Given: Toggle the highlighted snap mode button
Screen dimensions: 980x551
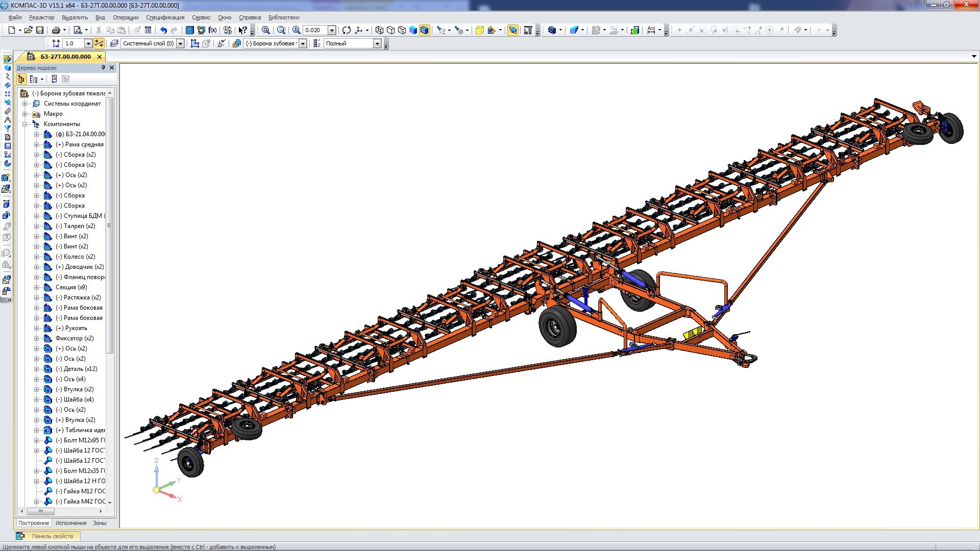Looking at the screenshot, I should point(99,43).
